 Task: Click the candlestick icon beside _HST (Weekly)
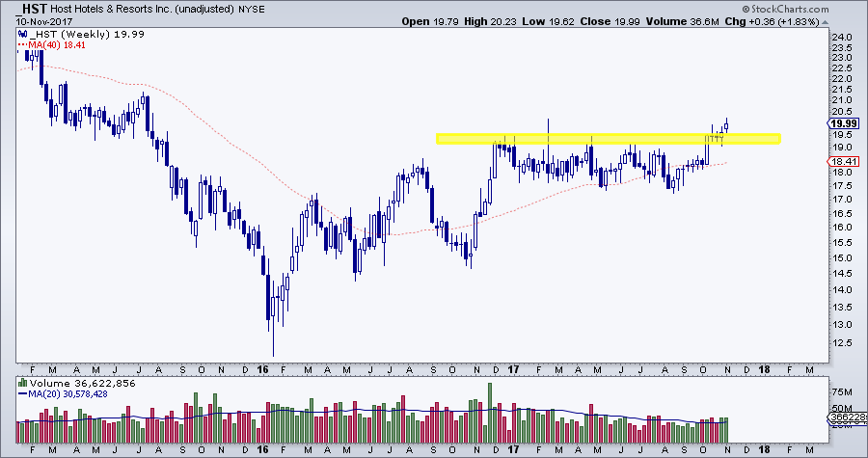click(22, 35)
